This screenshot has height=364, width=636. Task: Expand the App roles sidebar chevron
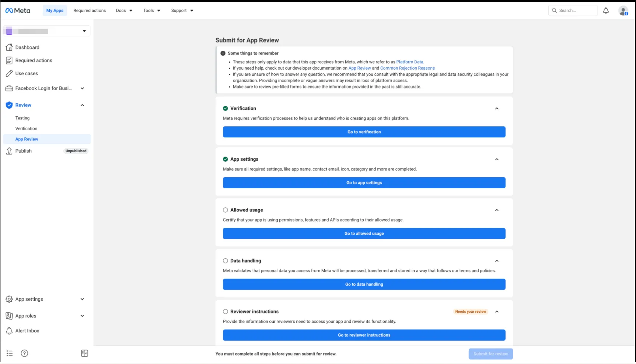pos(82,316)
